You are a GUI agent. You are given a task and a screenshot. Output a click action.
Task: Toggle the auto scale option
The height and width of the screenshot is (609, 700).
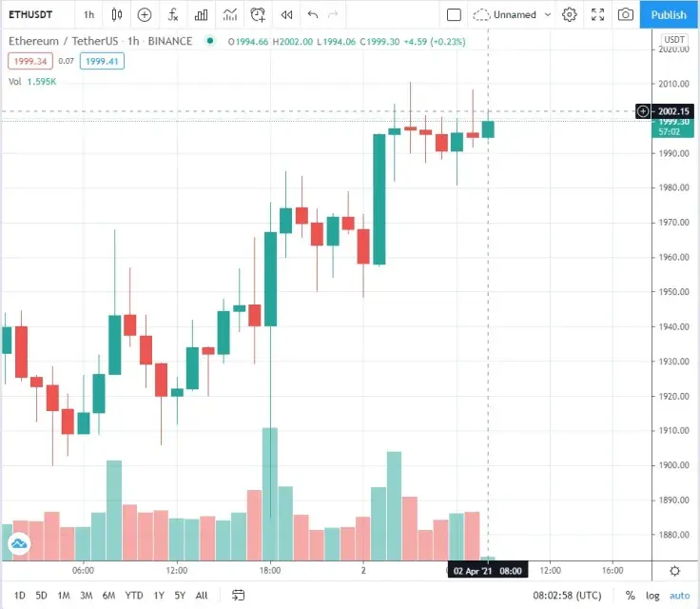pos(679,595)
